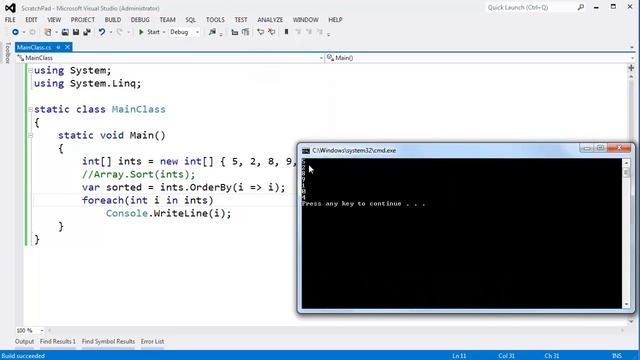
Task: Click the clear bookmarks toolbar icon
Action: pyautogui.click(x=320, y=32)
